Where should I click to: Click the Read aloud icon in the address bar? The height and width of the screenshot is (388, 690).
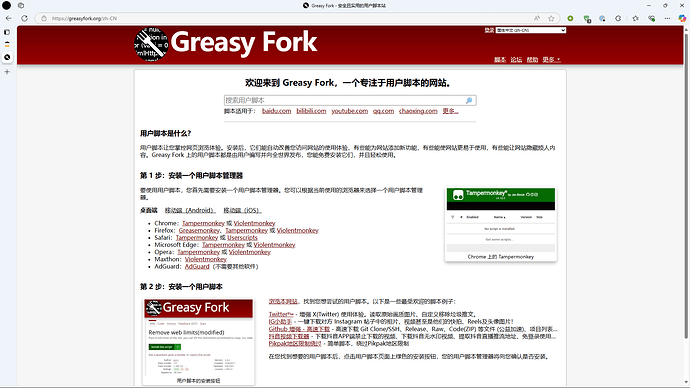537,18
